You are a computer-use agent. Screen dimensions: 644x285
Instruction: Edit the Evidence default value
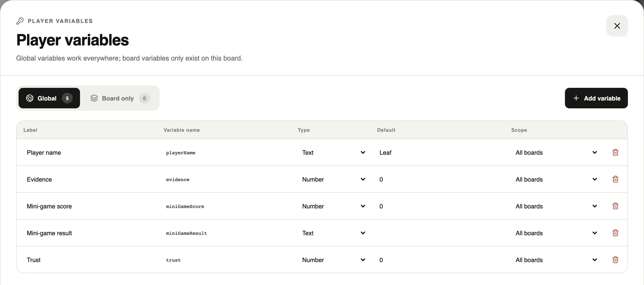point(440,180)
